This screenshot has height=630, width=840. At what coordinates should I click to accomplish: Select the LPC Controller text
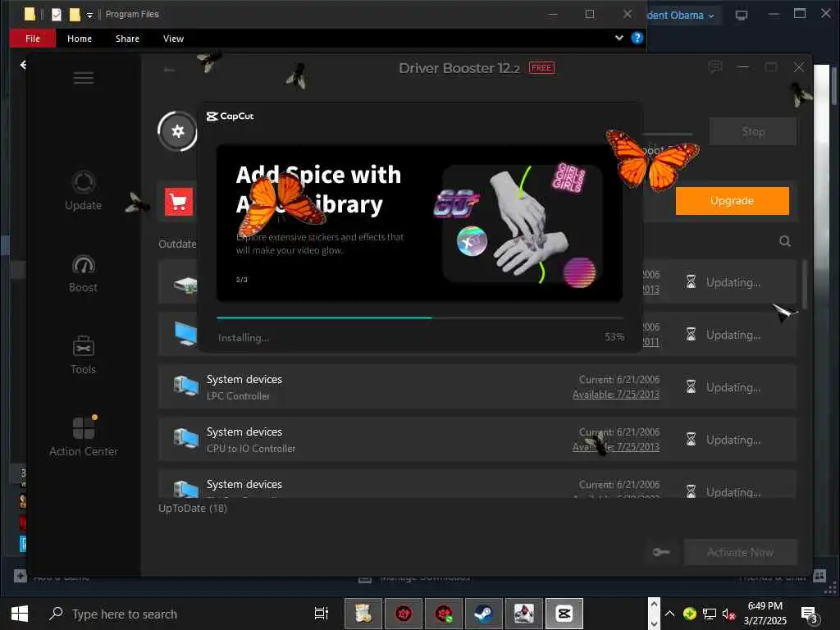click(x=238, y=396)
